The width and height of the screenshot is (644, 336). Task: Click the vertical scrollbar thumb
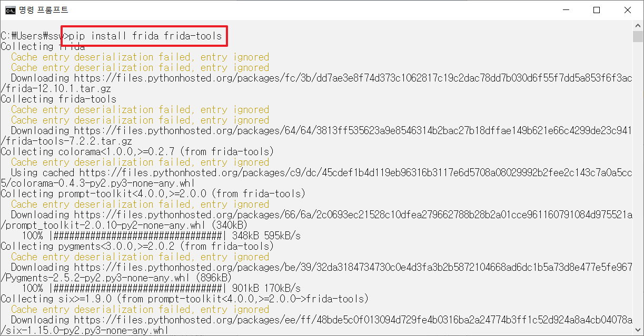click(x=638, y=36)
